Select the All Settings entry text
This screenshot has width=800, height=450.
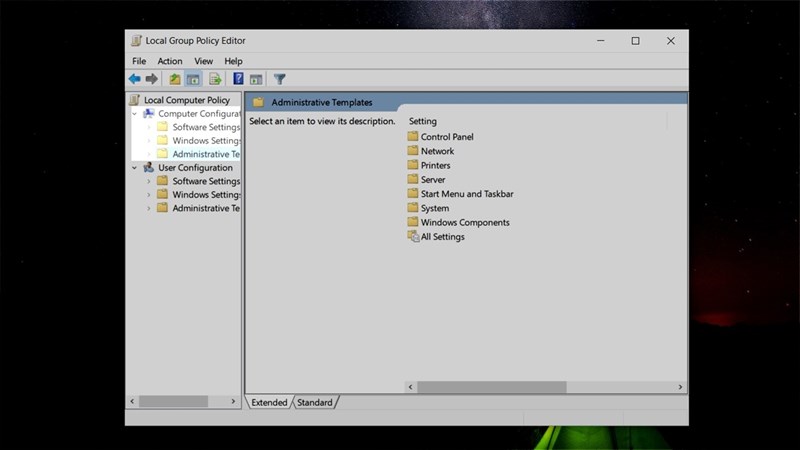tap(442, 237)
